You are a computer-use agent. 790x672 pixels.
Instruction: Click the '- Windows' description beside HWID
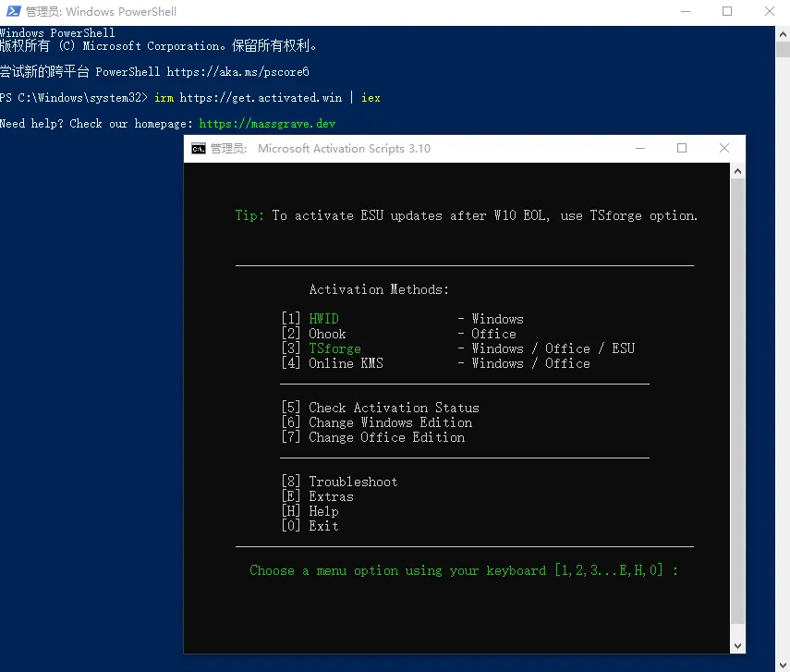click(x=491, y=319)
